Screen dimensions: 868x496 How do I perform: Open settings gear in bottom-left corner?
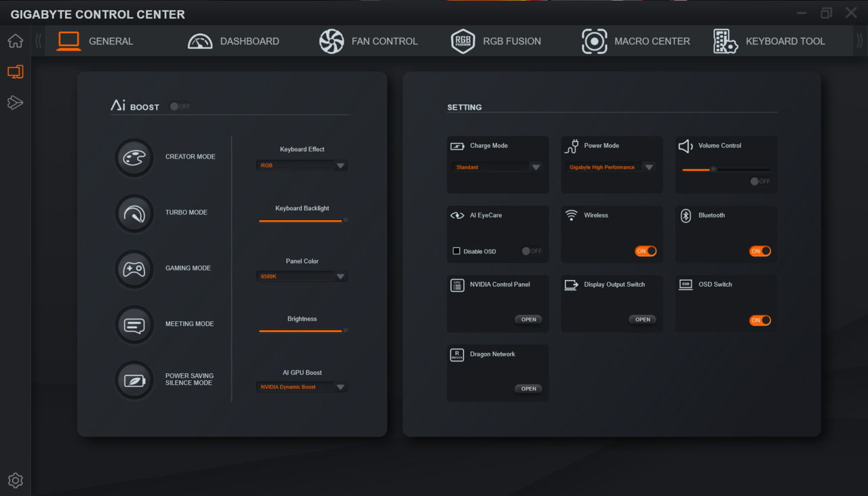click(x=15, y=480)
